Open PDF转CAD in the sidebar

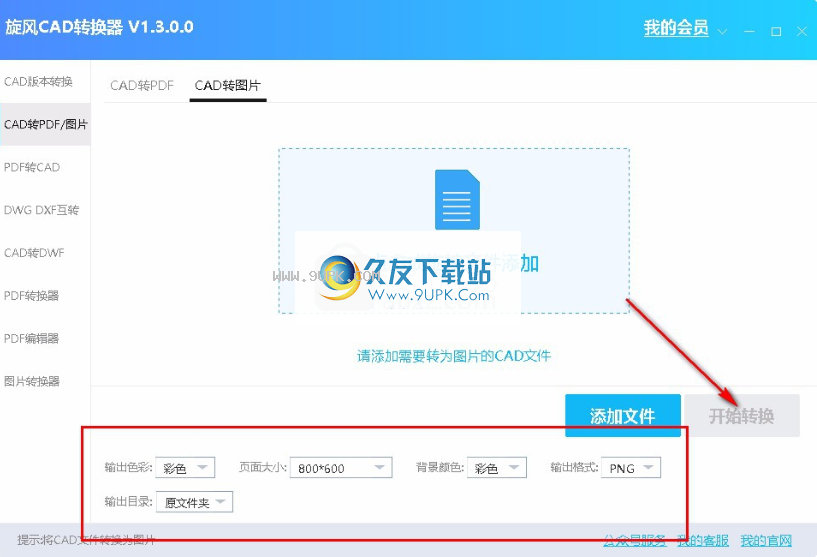(45, 167)
